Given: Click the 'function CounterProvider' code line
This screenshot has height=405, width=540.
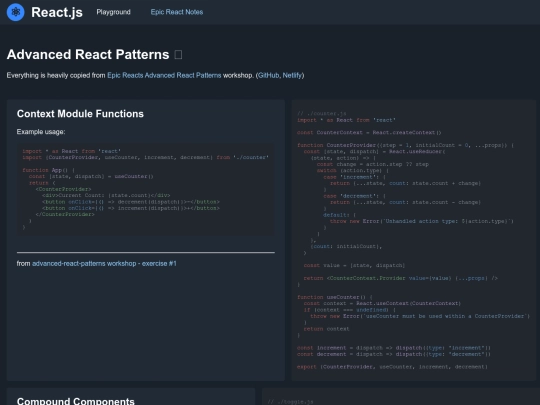Looking at the screenshot, I should click(x=405, y=145).
